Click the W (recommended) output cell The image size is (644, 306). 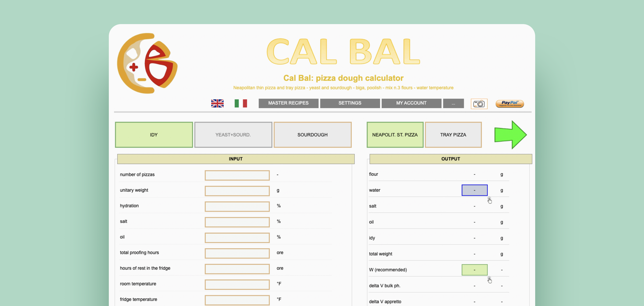(474, 270)
